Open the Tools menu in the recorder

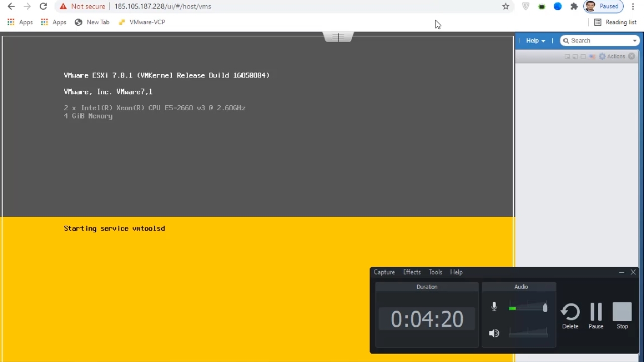click(x=435, y=272)
